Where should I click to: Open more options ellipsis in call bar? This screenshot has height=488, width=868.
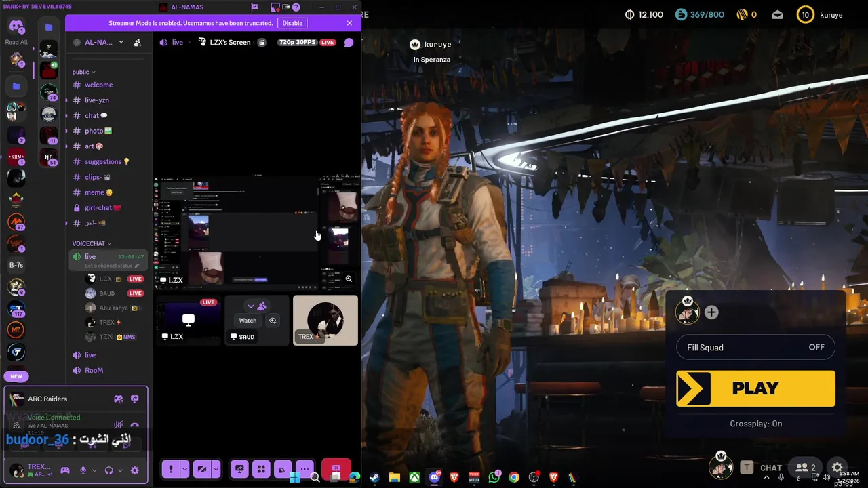(x=304, y=468)
